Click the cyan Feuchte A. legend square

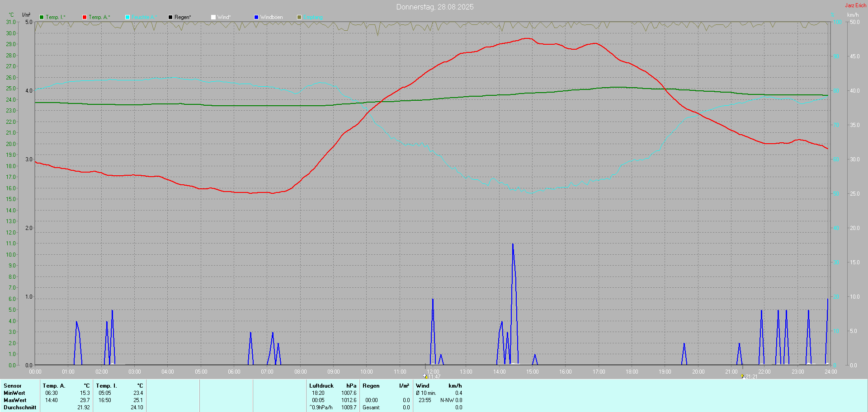127,17
